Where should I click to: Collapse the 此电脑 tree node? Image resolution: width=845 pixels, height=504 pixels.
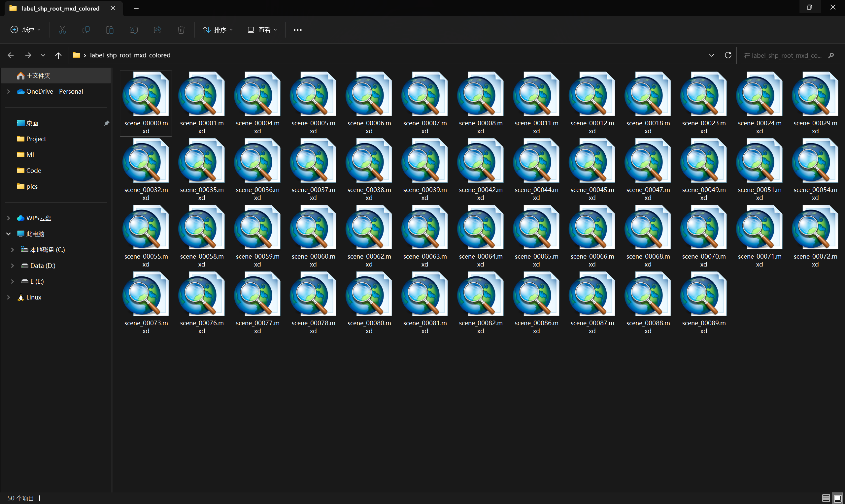click(x=9, y=234)
